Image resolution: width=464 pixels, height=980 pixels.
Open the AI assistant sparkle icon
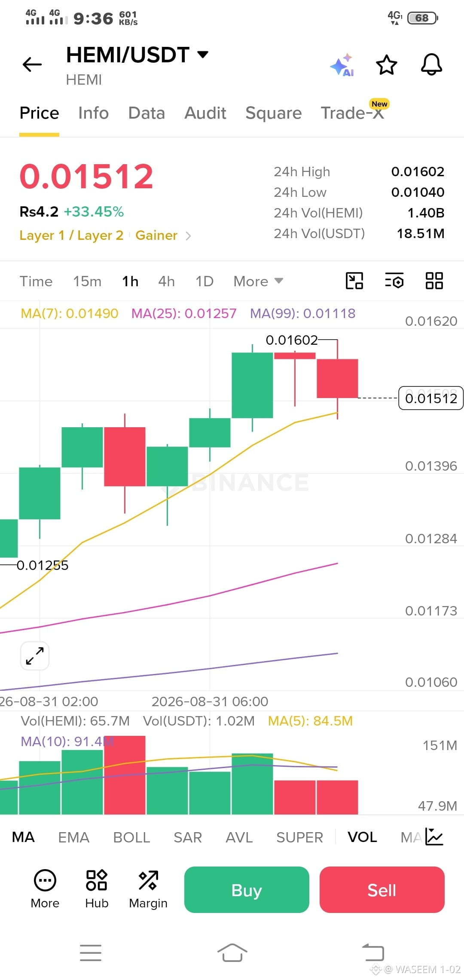(342, 65)
